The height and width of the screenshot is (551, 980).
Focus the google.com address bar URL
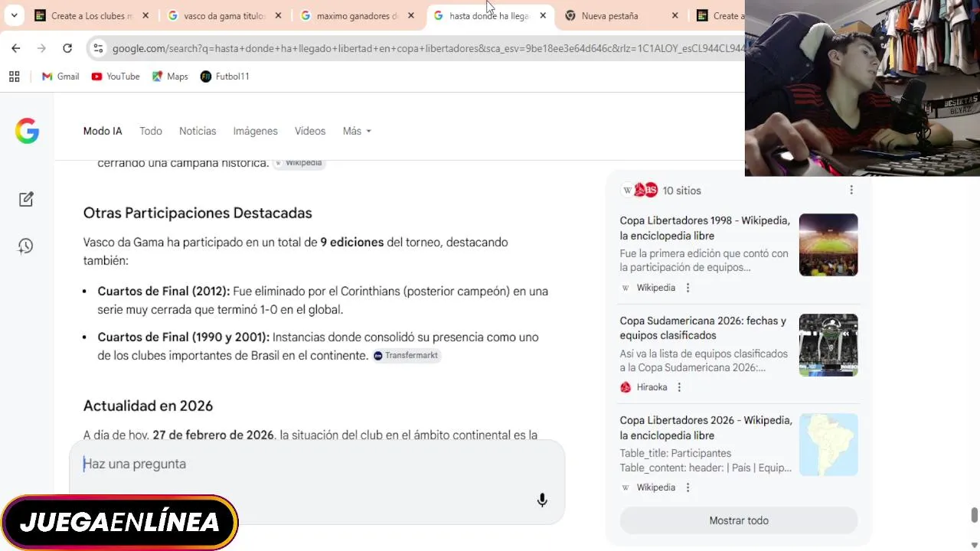click(427, 48)
